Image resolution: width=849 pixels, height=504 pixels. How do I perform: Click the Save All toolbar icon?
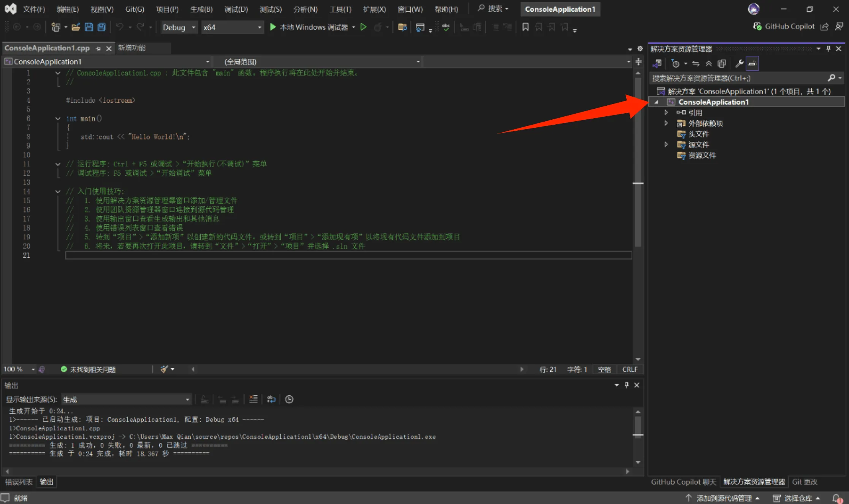[x=101, y=27]
